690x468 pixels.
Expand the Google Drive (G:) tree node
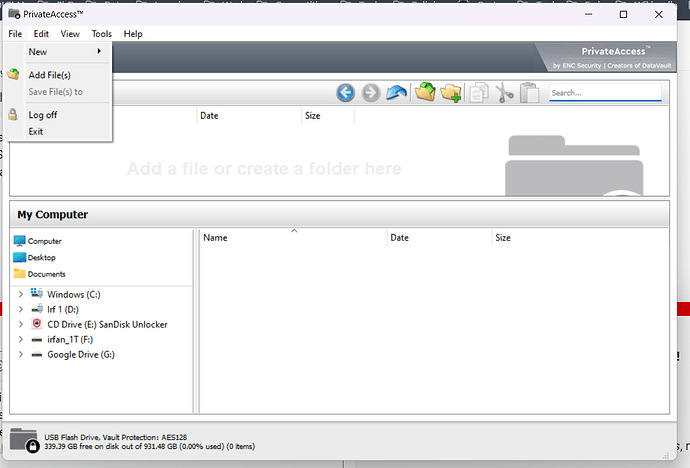click(20, 354)
